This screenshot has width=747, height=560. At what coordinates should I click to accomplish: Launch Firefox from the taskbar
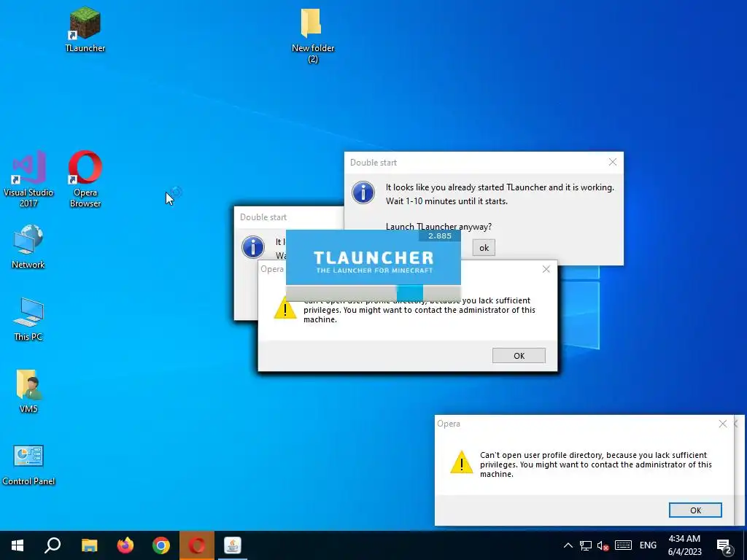point(125,545)
